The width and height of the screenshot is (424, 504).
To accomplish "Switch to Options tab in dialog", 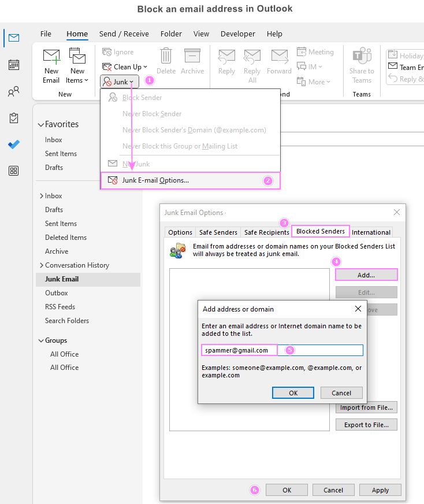I will point(180,232).
